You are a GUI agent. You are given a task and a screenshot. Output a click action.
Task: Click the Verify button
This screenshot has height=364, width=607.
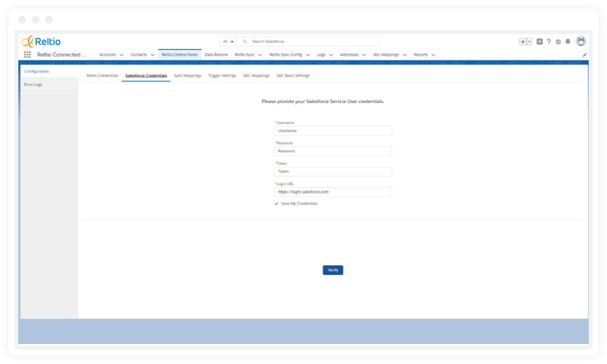[x=333, y=270]
